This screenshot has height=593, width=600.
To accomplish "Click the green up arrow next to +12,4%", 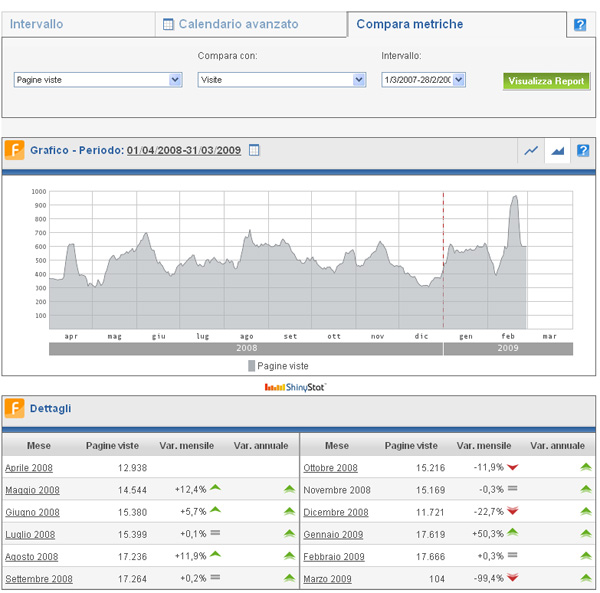I will pos(215,487).
